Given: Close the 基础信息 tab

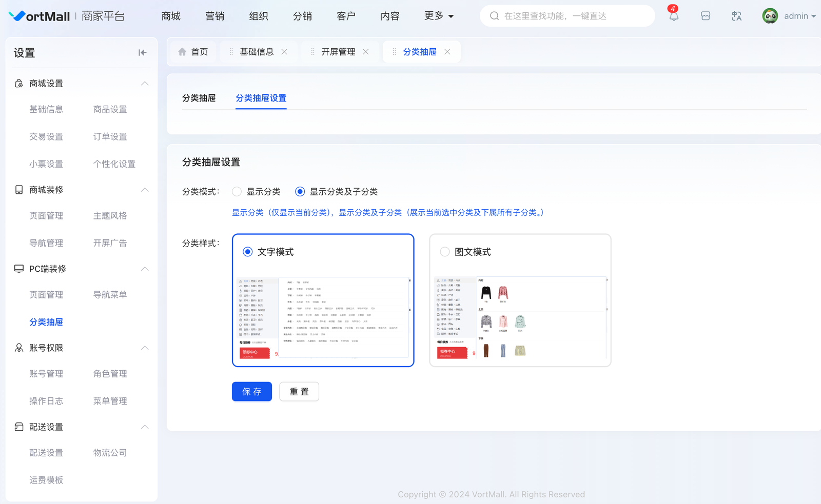Looking at the screenshot, I should (x=284, y=52).
